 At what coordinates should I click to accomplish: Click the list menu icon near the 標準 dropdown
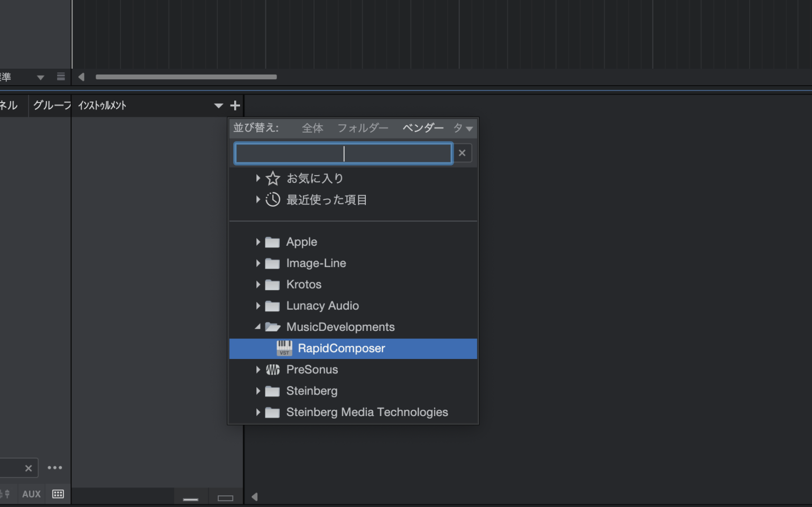(x=61, y=77)
